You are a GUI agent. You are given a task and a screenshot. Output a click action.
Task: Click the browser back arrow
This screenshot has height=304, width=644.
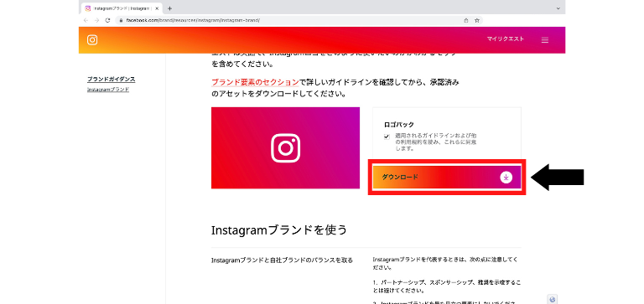tap(86, 20)
